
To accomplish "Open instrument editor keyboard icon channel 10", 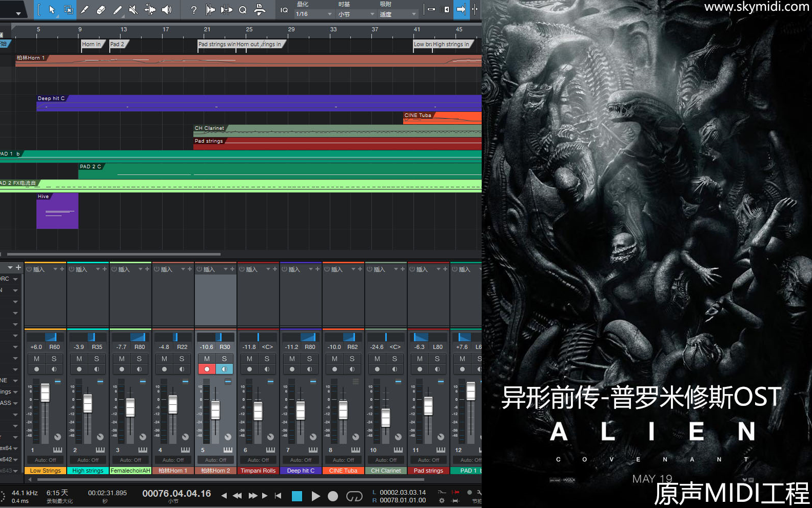I will click(x=398, y=450).
